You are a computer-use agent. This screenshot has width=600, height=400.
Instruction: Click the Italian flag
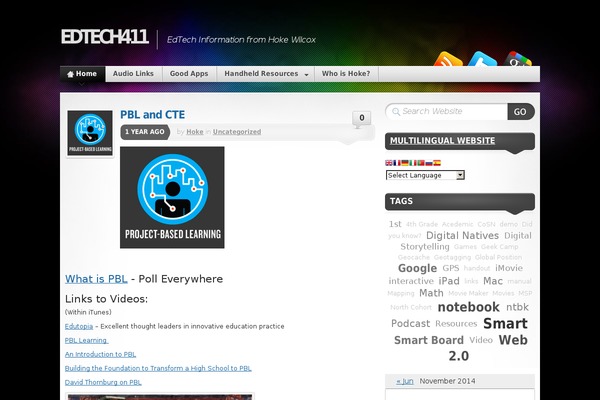click(x=413, y=163)
